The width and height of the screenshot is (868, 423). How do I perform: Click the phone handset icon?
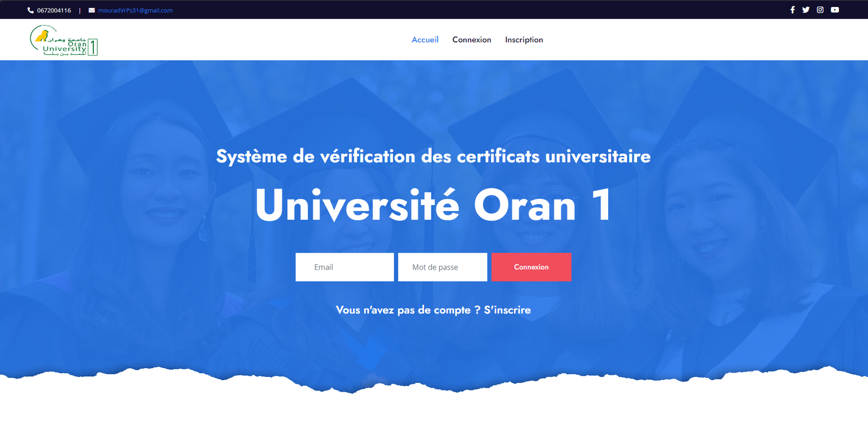click(30, 10)
